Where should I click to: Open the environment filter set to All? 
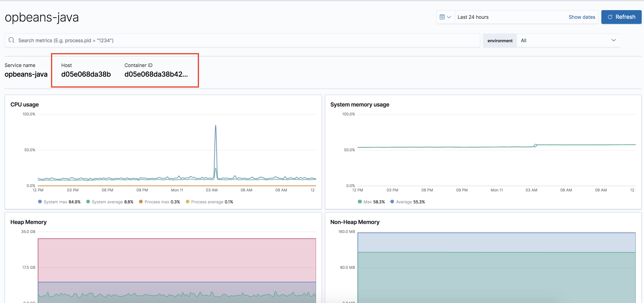[568, 41]
